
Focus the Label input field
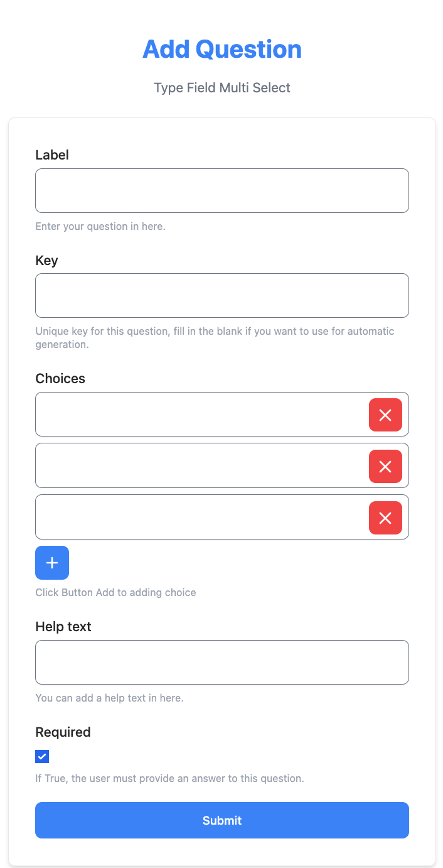click(222, 190)
